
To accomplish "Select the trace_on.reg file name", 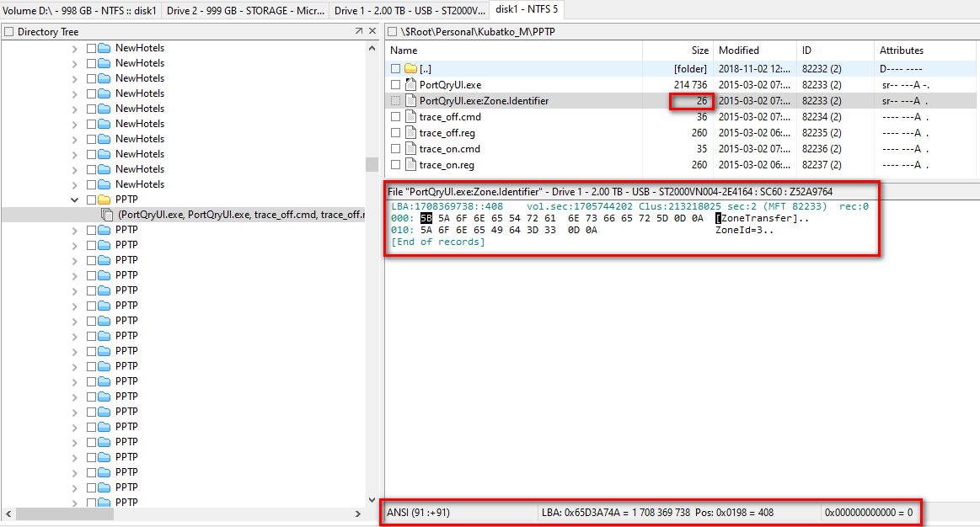I will coord(447,166).
